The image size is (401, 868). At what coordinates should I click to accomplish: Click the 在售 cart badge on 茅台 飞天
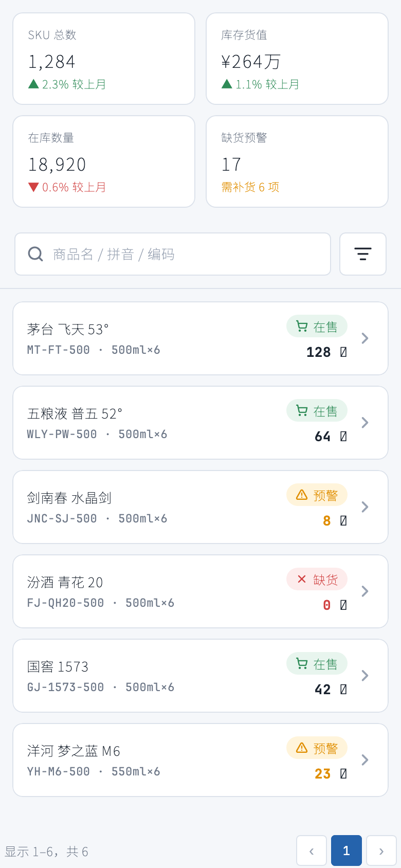pos(317,327)
